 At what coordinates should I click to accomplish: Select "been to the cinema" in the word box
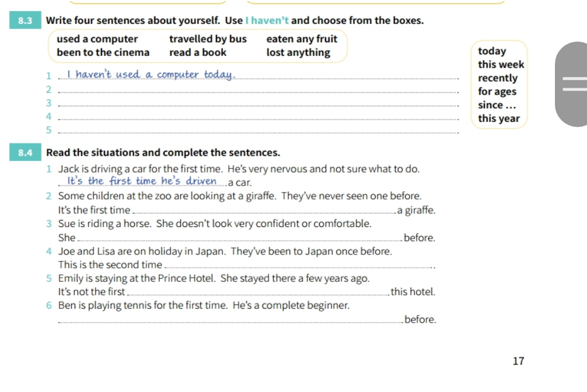point(103,52)
